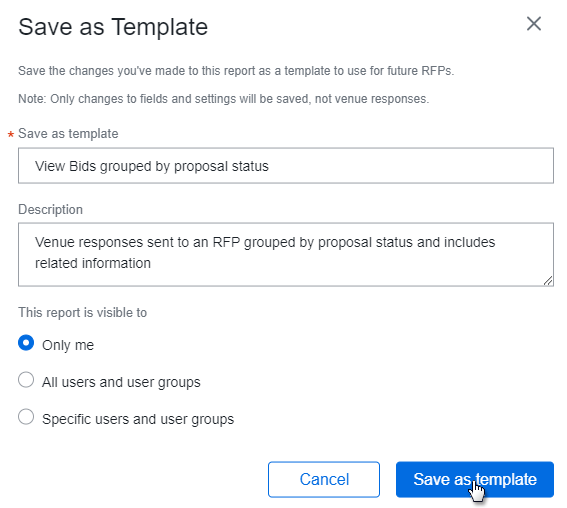Click the template name input field
567x508 pixels.
[286, 166]
